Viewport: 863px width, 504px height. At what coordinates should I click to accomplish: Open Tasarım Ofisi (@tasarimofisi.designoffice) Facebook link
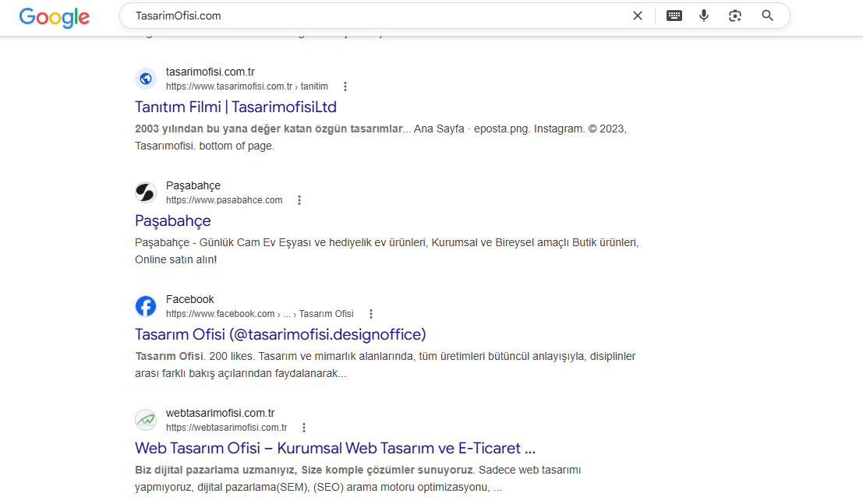pyautogui.click(x=280, y=334)
